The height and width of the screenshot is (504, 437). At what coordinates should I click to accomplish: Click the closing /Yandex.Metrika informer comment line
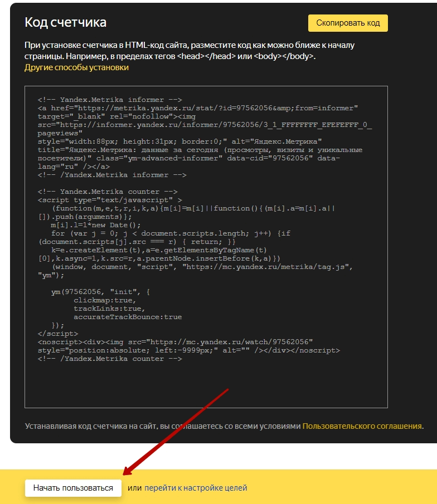click(112, 175)
